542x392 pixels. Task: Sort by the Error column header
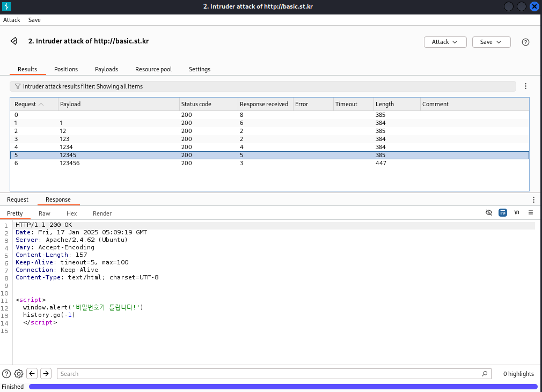(x=313, y=105)
